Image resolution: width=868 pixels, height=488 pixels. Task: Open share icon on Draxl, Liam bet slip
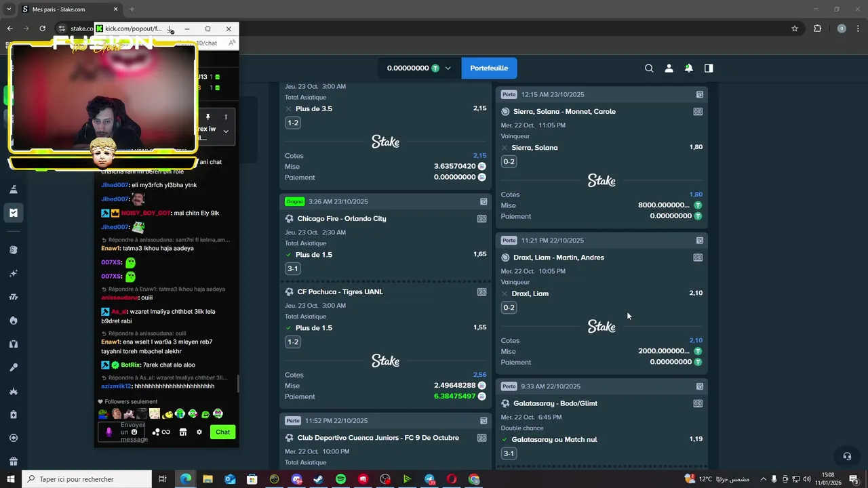[x=699, y=241]
